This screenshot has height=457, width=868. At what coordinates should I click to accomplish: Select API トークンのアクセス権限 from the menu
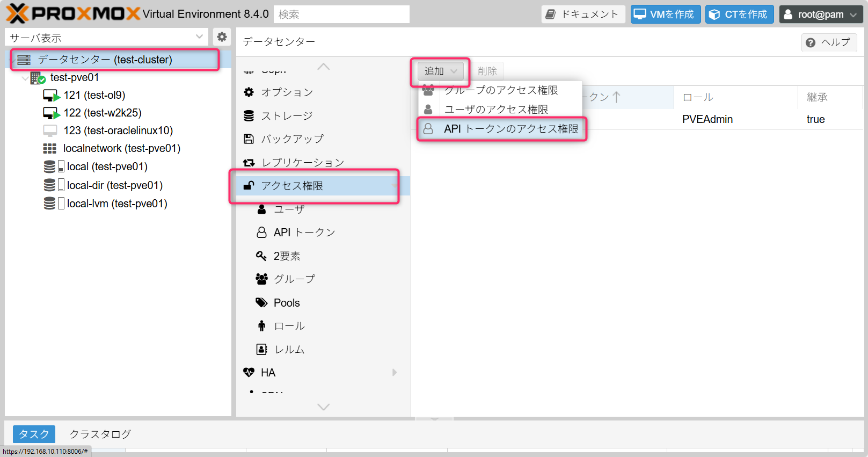click(x=501, y=129)
